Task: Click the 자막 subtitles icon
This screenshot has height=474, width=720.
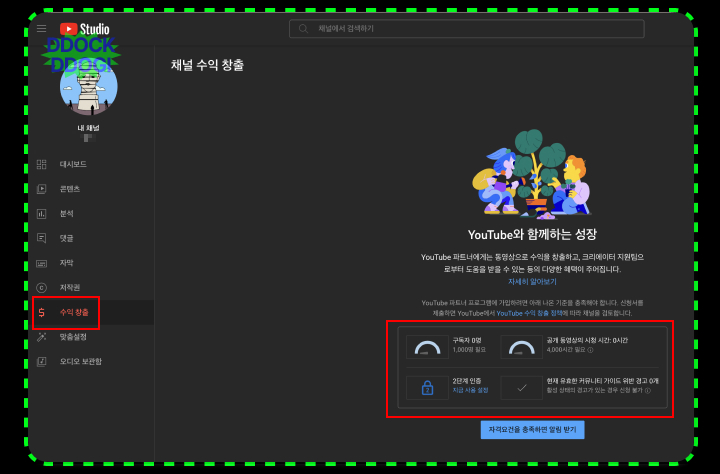Action: pos(41,263)
